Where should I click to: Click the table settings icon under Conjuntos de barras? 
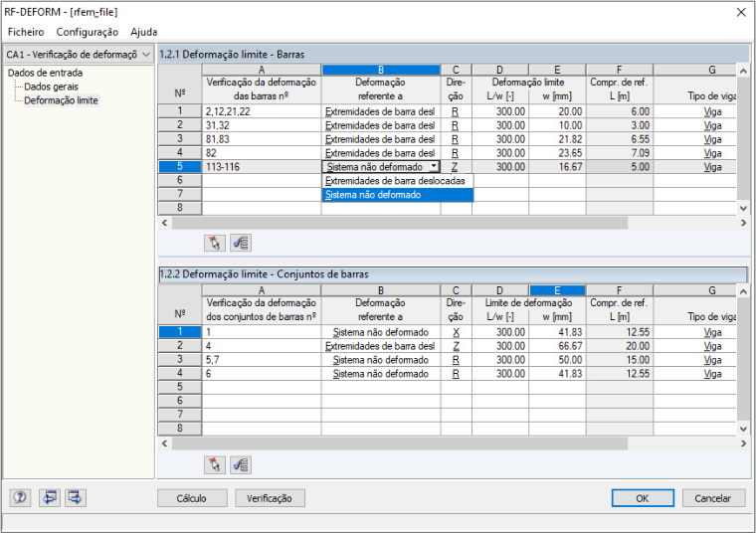point(241,465)
